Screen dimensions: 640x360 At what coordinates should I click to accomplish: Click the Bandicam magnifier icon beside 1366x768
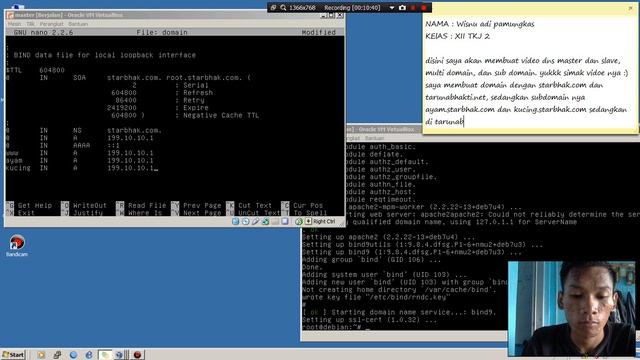283,8
